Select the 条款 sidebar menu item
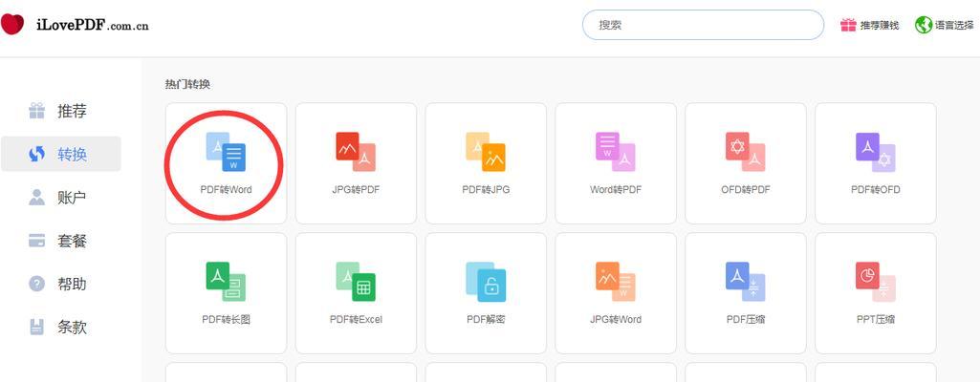 point(60,327)
